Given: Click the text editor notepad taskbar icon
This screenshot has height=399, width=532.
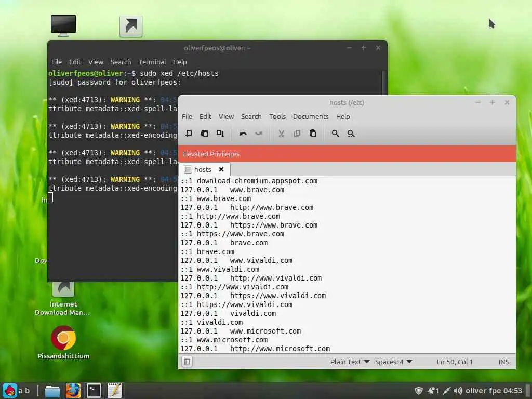Looking at the screenshot, I should tap(114, 391).
